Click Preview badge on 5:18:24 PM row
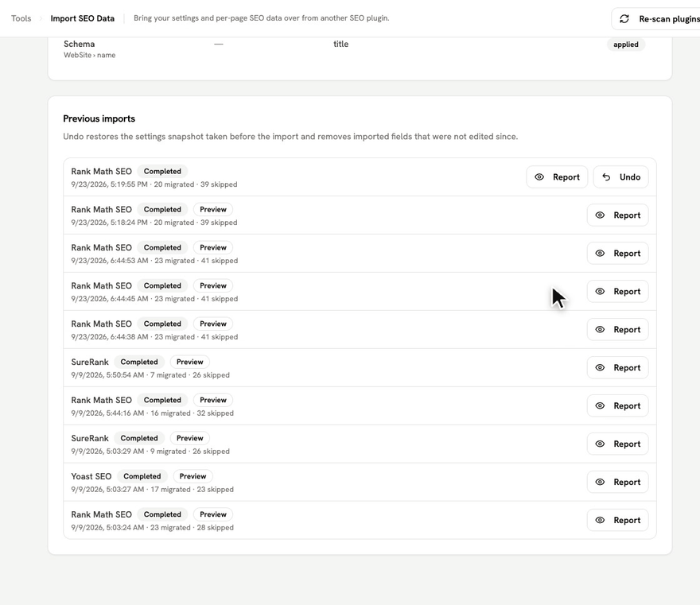 tap(213, 210)
